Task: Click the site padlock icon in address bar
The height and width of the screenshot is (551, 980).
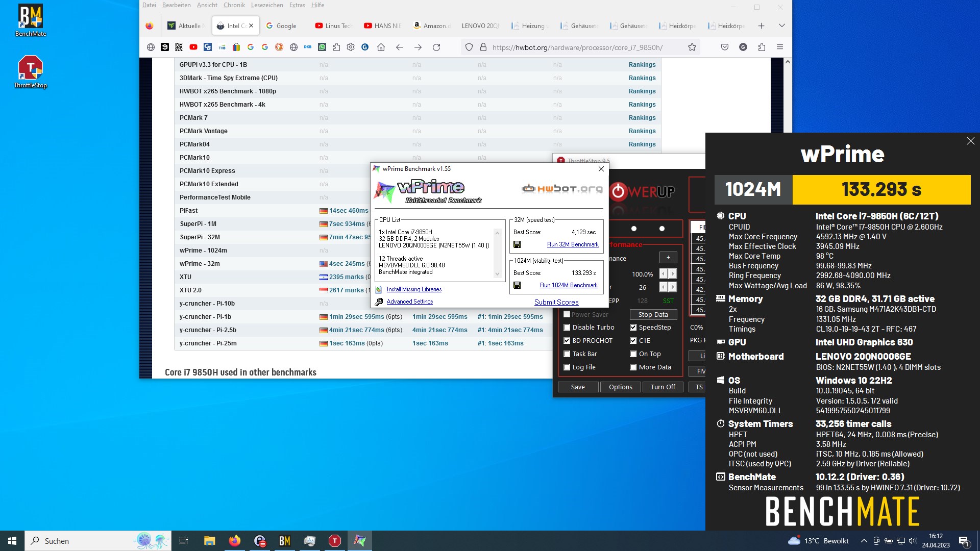Action: (x=483, y=47)
